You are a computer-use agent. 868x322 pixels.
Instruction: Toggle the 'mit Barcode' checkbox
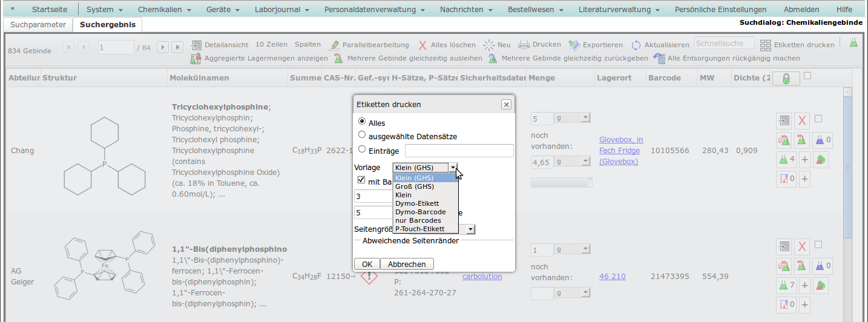pos(361,180)
